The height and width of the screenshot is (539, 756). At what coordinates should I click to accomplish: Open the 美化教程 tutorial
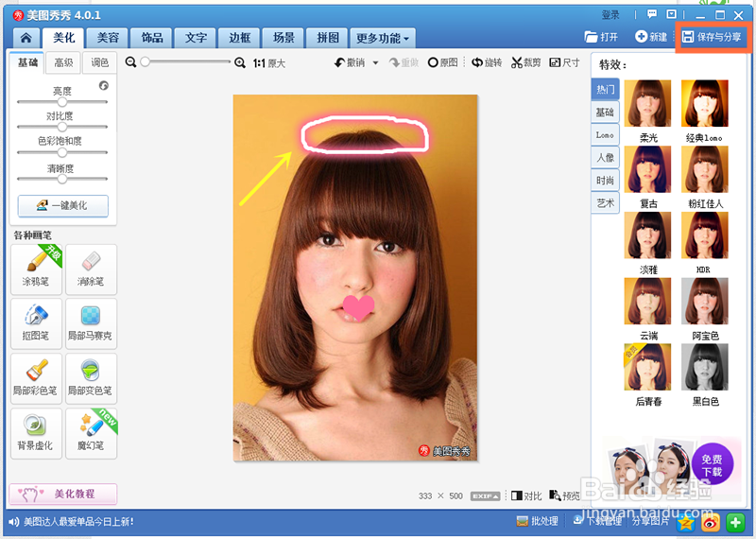point(63,494)
